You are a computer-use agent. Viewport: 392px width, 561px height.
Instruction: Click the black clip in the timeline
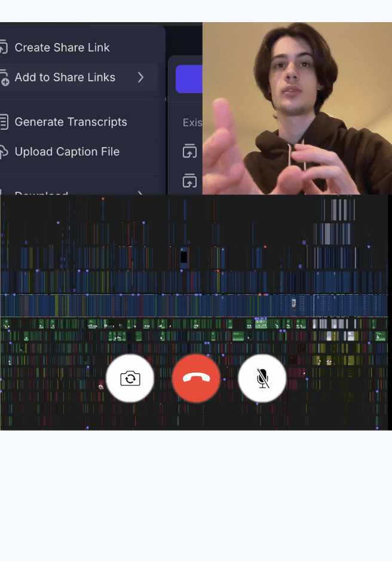[183, 257]
